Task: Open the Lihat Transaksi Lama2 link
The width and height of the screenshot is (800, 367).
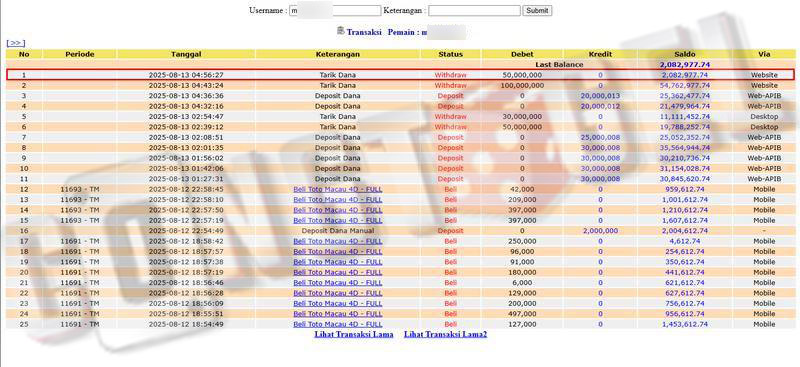Action: [x=445, y=334]
